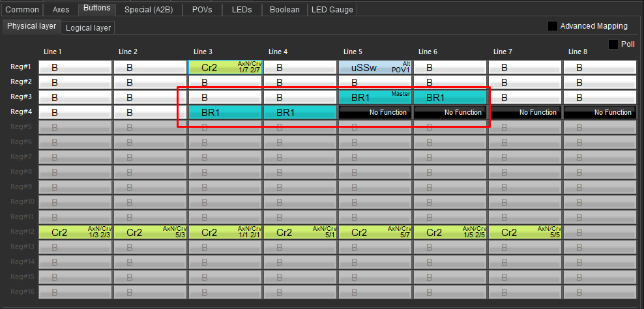This screenshot has width=644, height=309.
Task: Select B cell at Reg#2 Line 5
Action: [375, 82]
